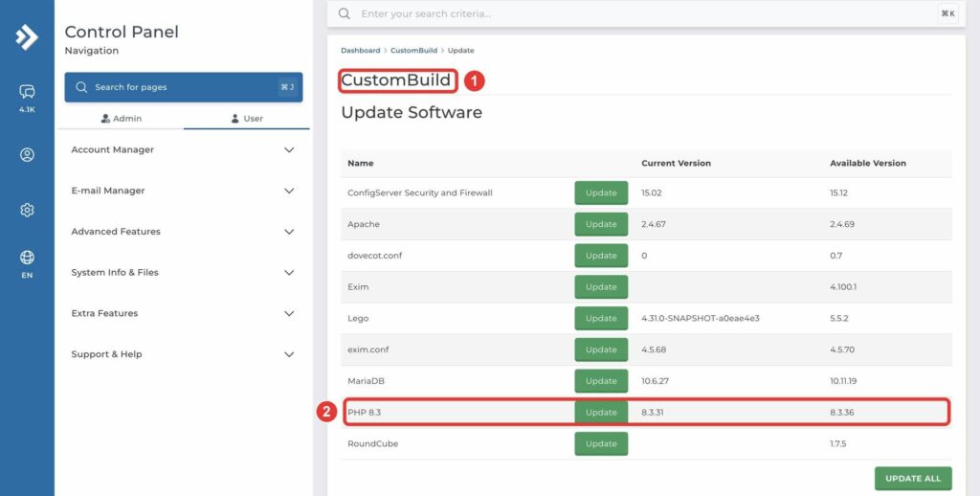Screen dimensions: 980x496
Task: Select the 'Lego' name cell
Action: (x=358, y=318)
